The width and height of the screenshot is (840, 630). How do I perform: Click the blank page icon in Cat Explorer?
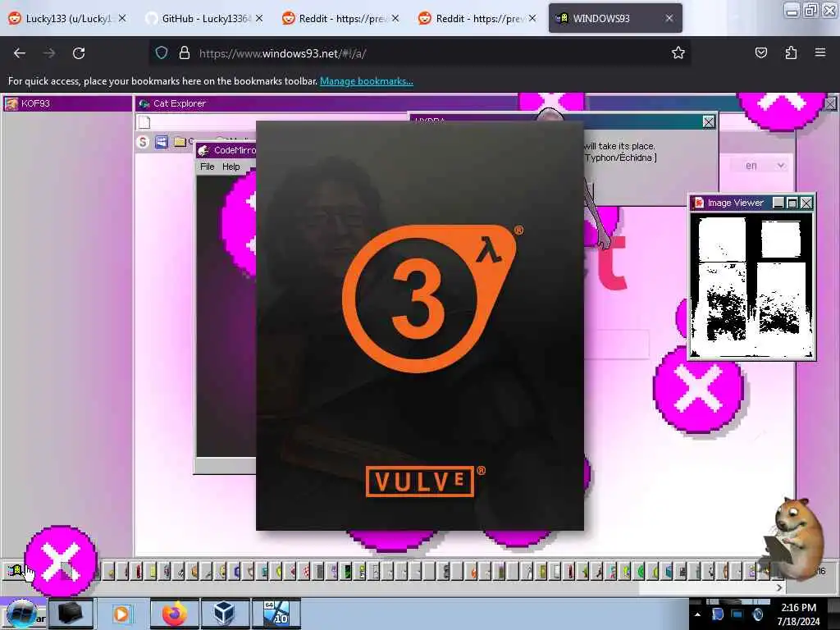[x=144, y=123]
